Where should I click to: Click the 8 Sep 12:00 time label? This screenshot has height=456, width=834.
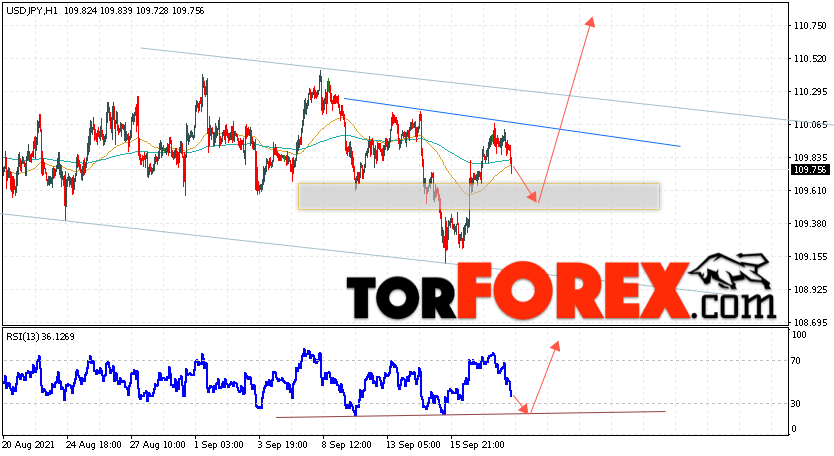(x=346, y=445)
